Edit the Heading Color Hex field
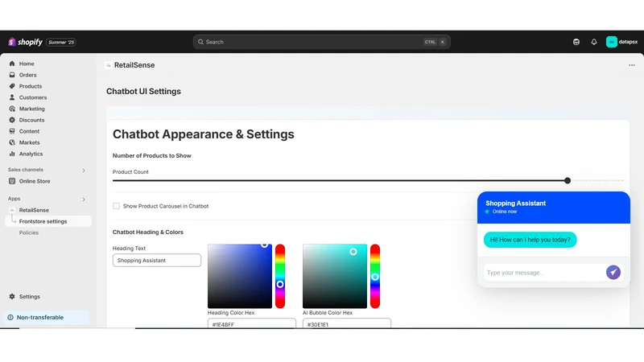The image size is (644, 362). click(x=252, y=323)
